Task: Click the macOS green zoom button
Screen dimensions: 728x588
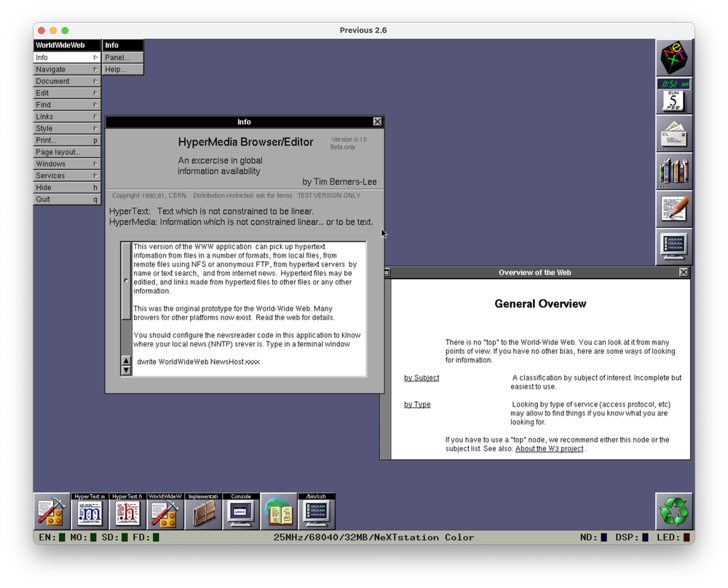Action: pos(65,30)
